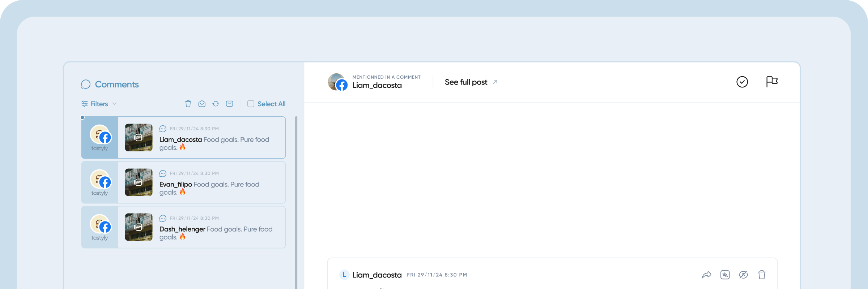Click the comment bubble icon on Dash_helenger's card
868x289 pixels.
[163, 218]
